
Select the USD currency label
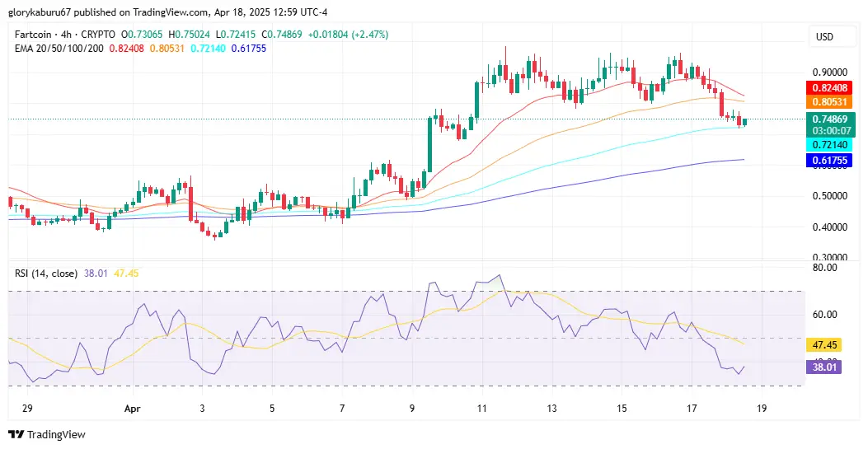coord(824,37)
